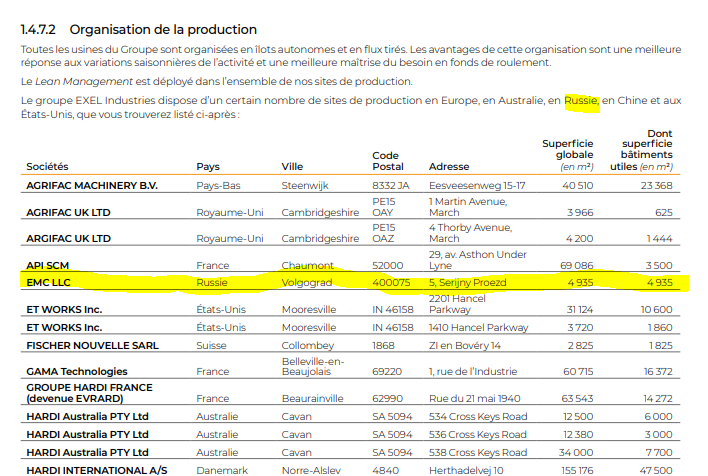
Task: Click the country cell "Danemark"
Action: click(x=222, y=471)
